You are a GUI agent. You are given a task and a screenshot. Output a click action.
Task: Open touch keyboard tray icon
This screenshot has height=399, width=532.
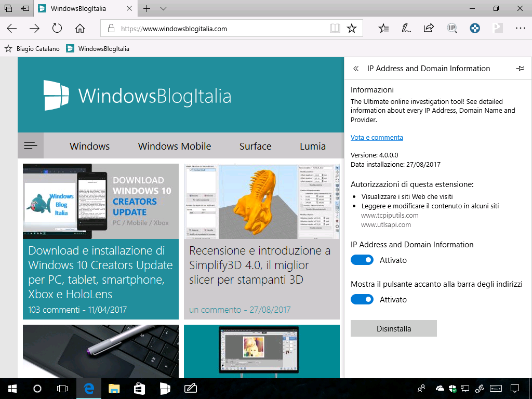[x=496, y=389]
